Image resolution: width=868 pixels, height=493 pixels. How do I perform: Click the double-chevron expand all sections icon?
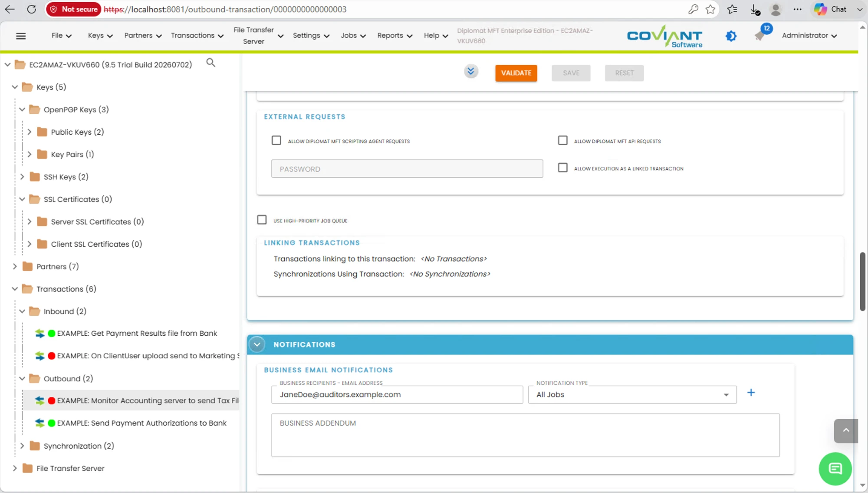coord(470,71)
